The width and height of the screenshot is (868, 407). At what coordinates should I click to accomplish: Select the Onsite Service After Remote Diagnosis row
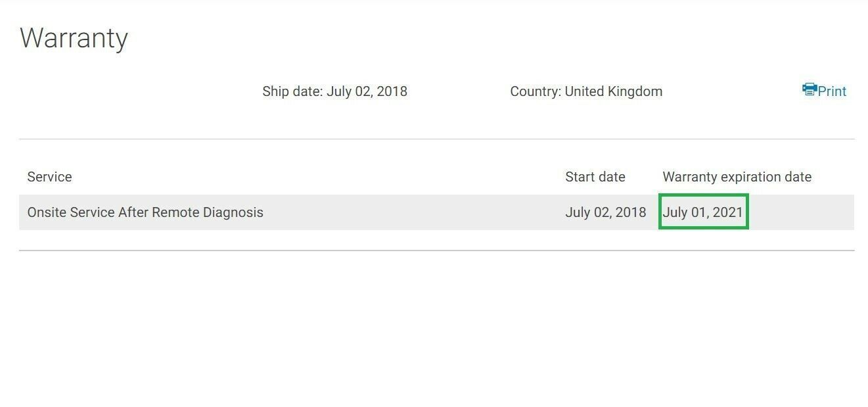click(x=436, y=212)
